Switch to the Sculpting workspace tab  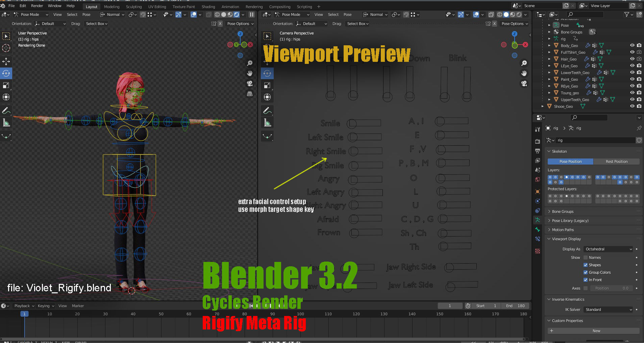[134, 7]
